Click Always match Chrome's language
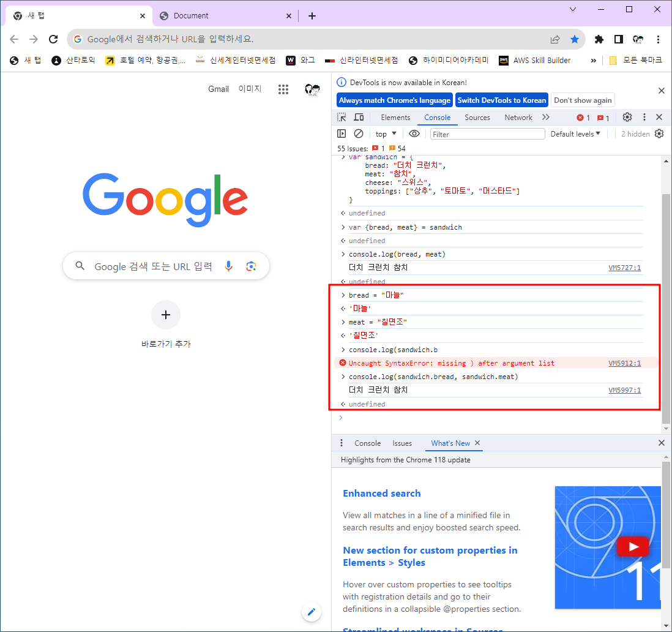Screen dimensions: 672x632 pos(394,100)
